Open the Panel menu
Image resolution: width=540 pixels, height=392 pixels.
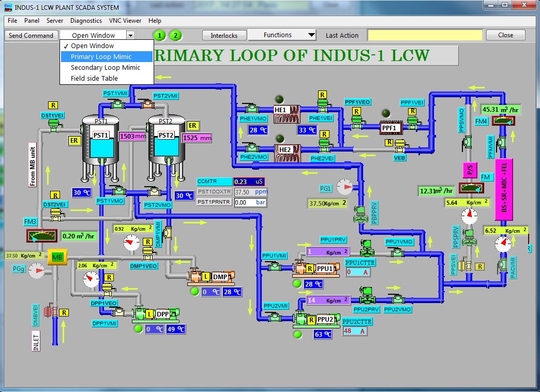click(x=32, y=21)
